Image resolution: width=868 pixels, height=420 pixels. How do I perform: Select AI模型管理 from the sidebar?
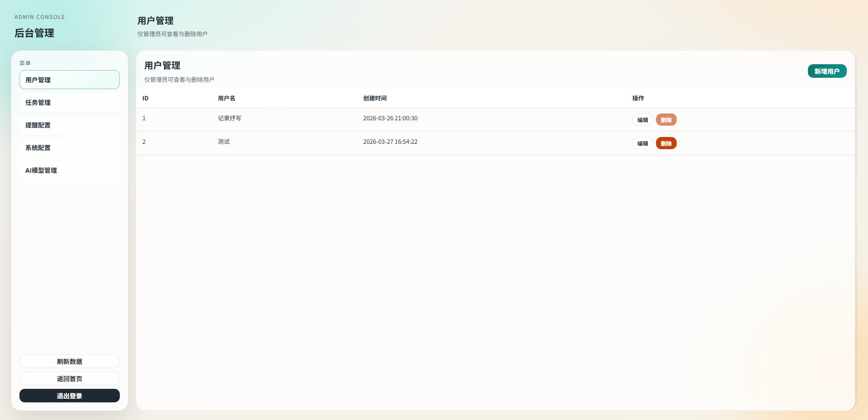pos(69,170)
